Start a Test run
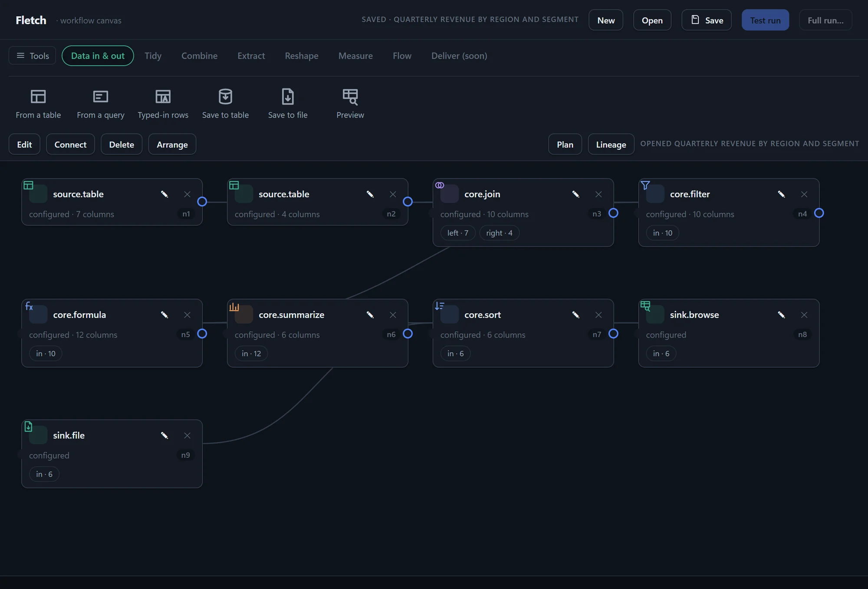The width and height of the screenshot is (868, 589). click(x=765, y=20)
